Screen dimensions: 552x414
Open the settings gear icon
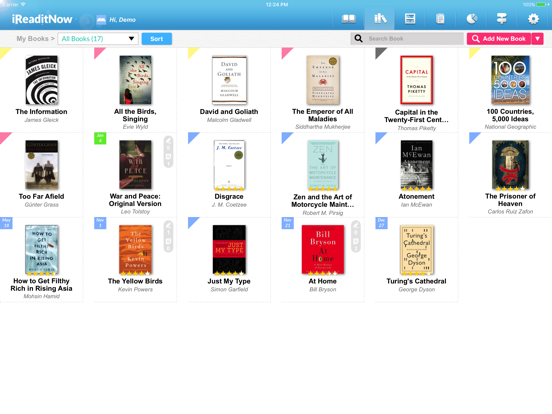pyautogui.click(x=533, y=19)
